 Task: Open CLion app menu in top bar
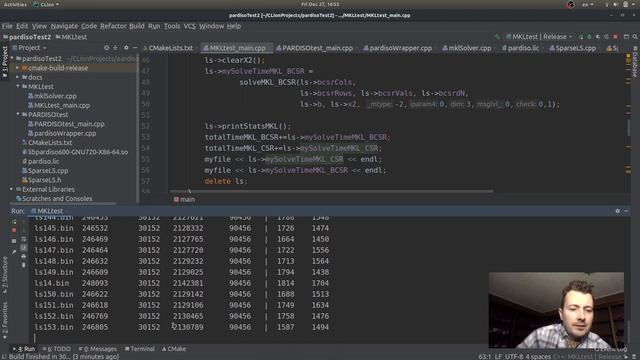click(x=46, y=4)
